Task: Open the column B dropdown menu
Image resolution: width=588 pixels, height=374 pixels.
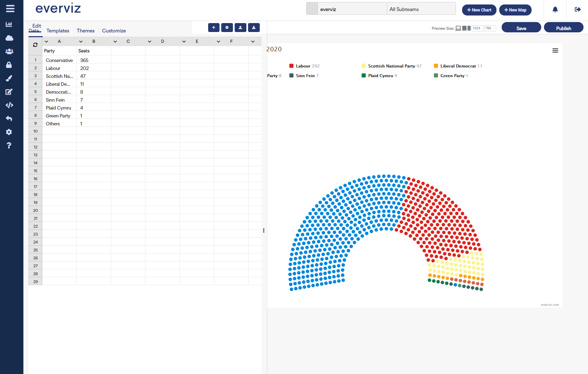Action: click(x=81, y=41)
